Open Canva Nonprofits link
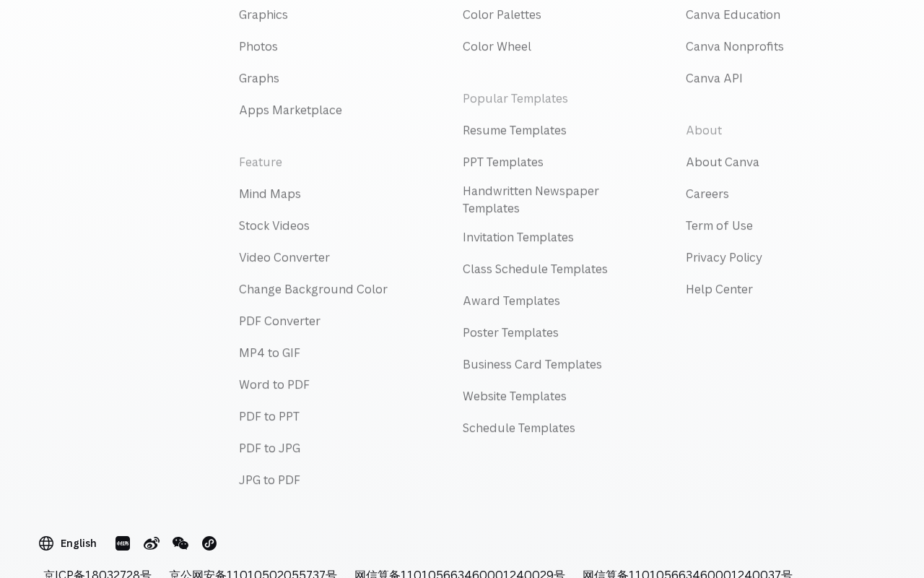 [735, 46]
